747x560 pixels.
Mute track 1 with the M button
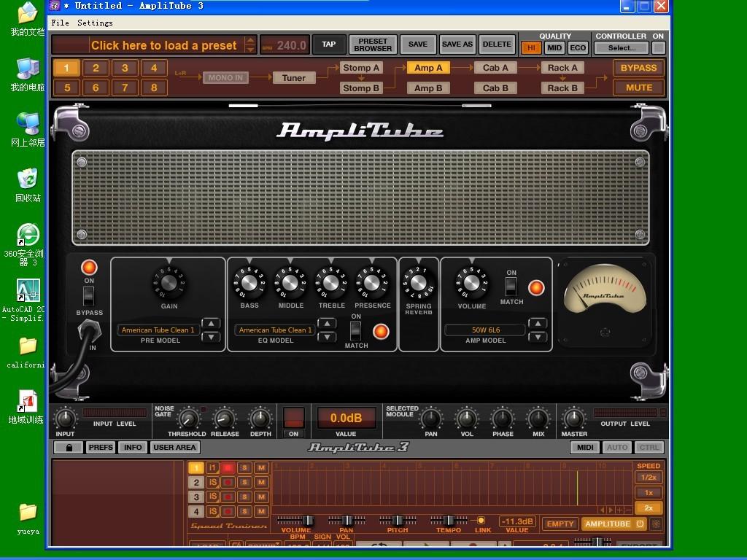click(x=261, y=468)
